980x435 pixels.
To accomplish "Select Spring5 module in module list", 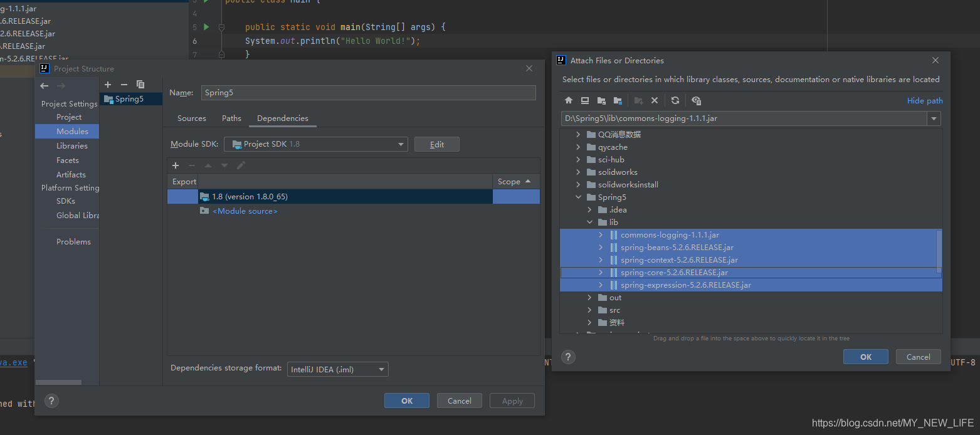I will pyautogui.click(x=130, y=98).
